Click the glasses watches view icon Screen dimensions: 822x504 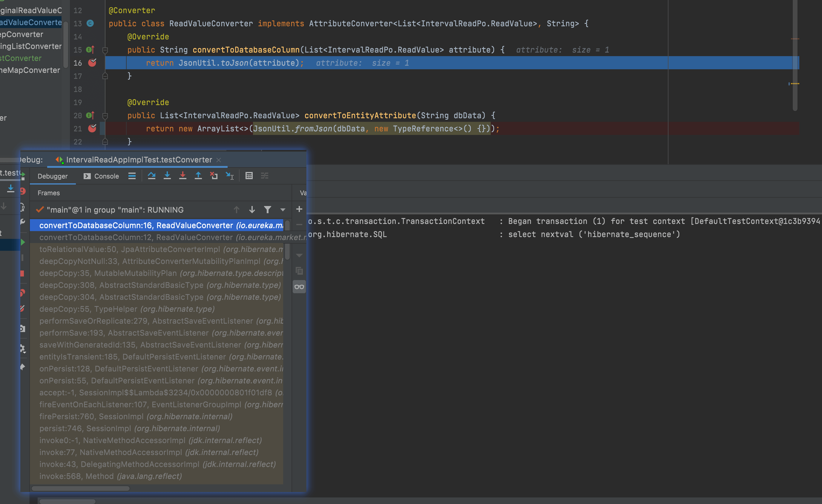pyautogui.click(x=299, y=287)
